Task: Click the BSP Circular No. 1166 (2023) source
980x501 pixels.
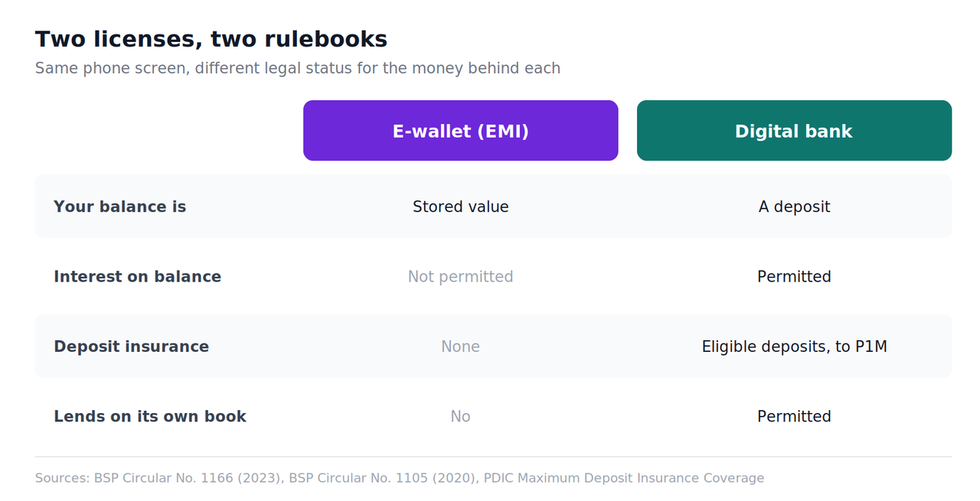Action: (x=187, y=478)
